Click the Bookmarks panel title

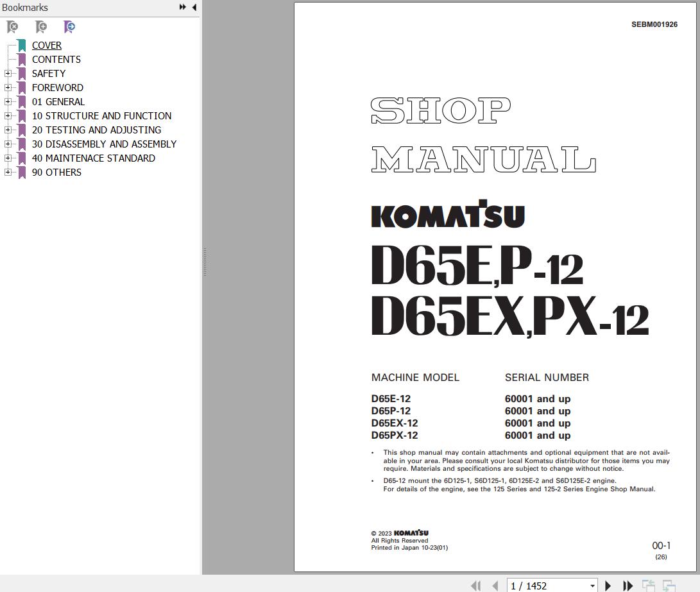25,8
